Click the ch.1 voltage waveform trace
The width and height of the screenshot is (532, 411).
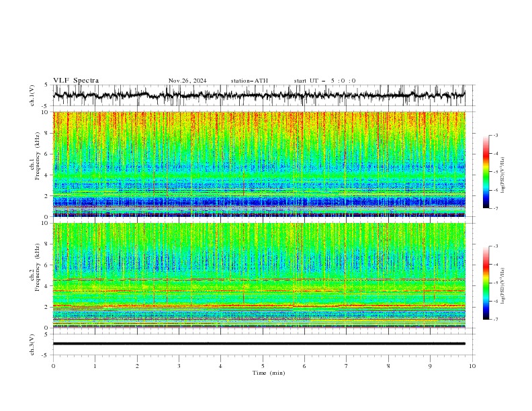click(x=259, y=95)
